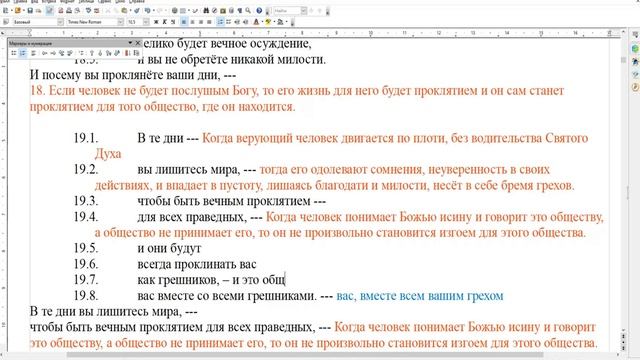The width and height of the screenshot is (640, 360).
Task: Open Find & Replace binoculars icon
Action: point(206,11)
